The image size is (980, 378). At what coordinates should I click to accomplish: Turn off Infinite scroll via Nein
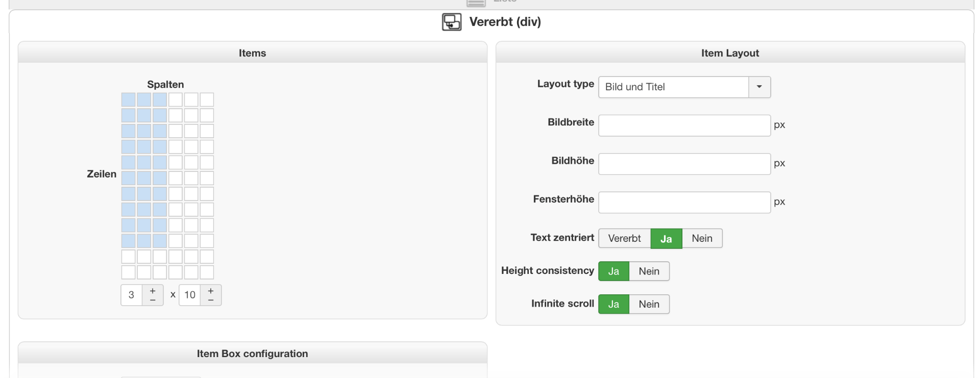coord(649,305)
